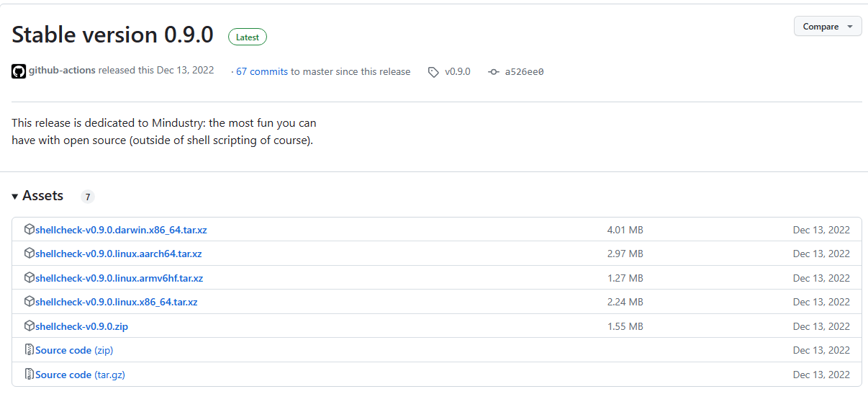Click the tag icon beside v0.9.0
The height and width of the screenshot is (394, 868).
tap(433, 72)
